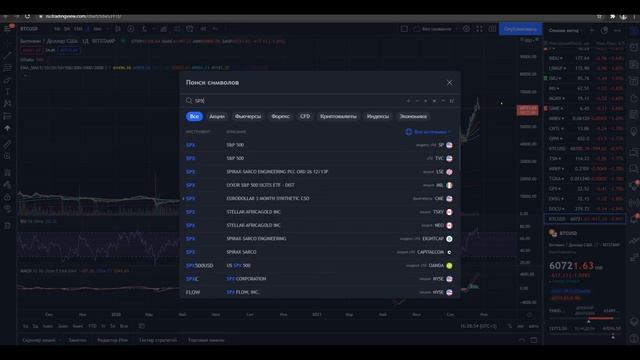Image resolution: width=640 pixels, height=360 pixels.
Task: Expand the Eurodollar 3 Month Synthetic row
Action: 183,198
